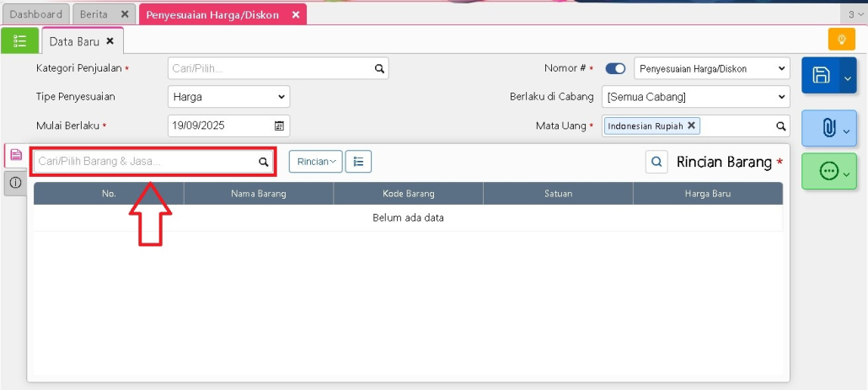Image resolution: width=868 pixels, height=390 pixels.
Task: Click the orange lightbulb hint icon
Action: pyautogui.click(x=841, y=40)
